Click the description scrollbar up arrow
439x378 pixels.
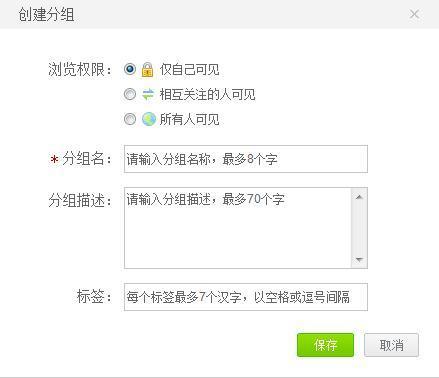click(359, 197)
